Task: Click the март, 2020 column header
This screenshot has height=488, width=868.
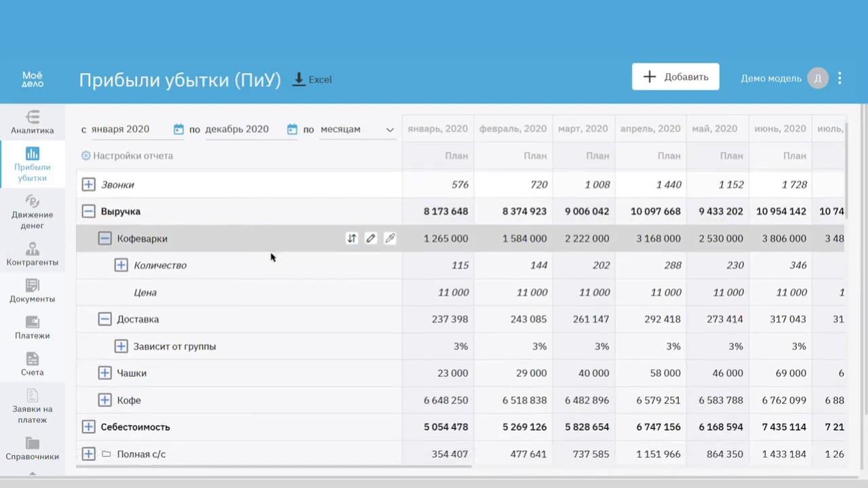Action: [583, 129]
